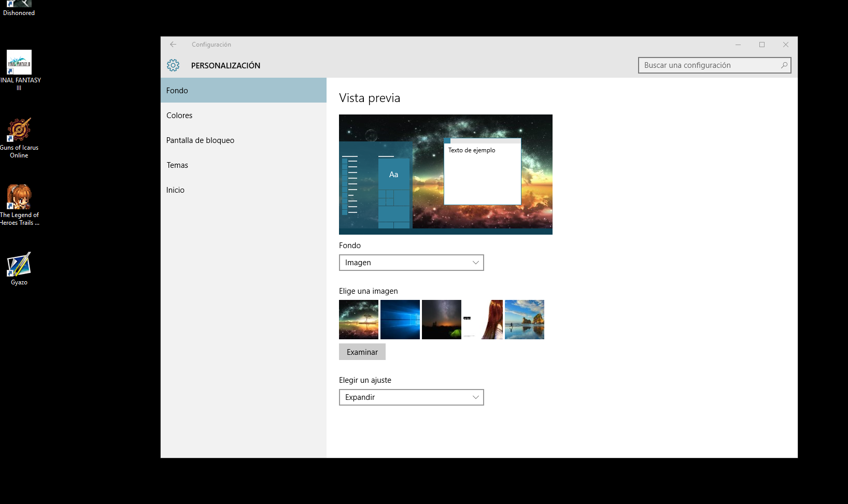Open the Inicio personalization section
Viewport: 848px width, 504px height.
point(176,190)
